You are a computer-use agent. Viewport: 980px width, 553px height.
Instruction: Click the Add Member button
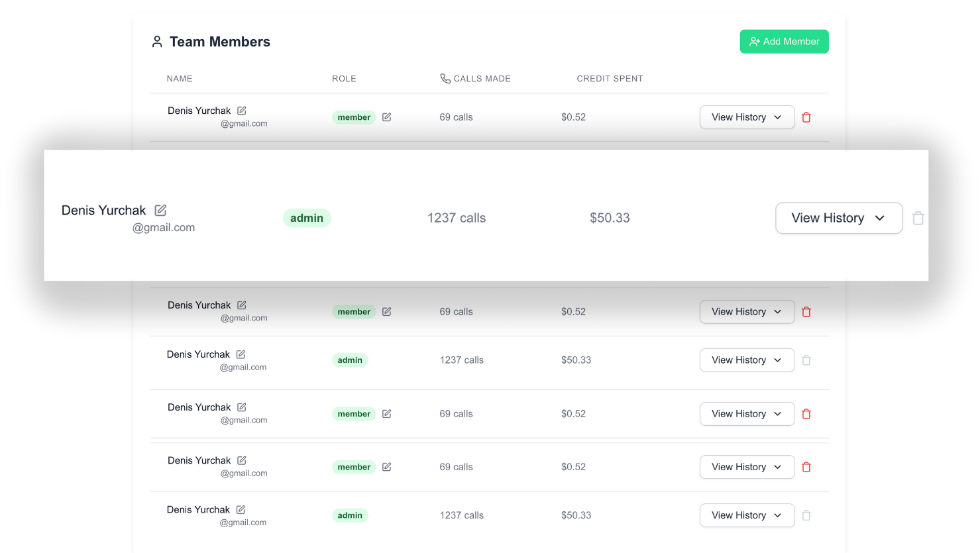[x=784, y=42]
